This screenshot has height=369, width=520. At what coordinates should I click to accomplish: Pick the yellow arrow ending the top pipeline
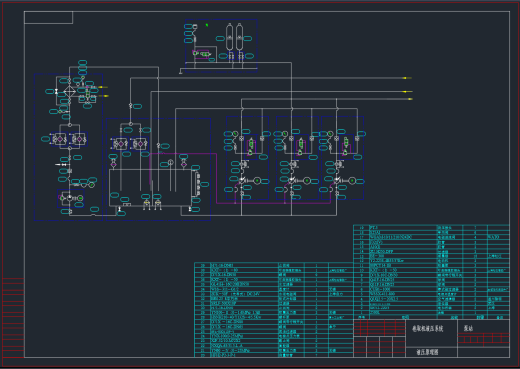coord(407,78)
